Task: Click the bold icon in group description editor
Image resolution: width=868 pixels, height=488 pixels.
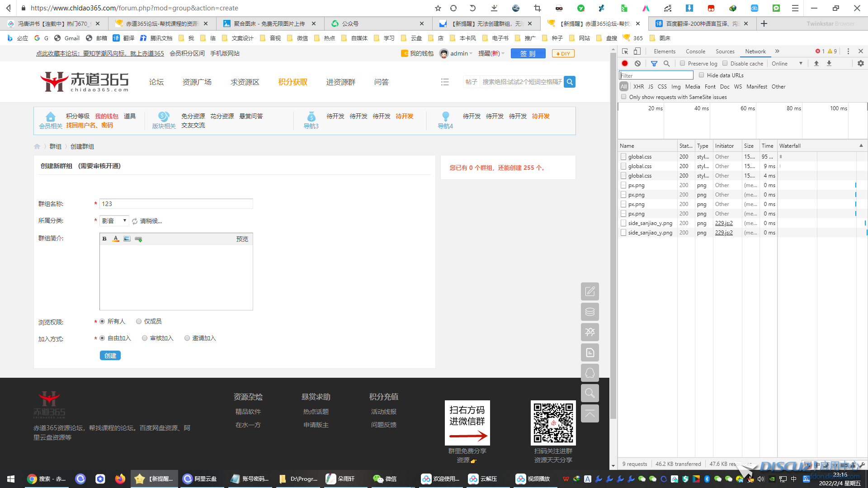Action: (x=104, y=239)
